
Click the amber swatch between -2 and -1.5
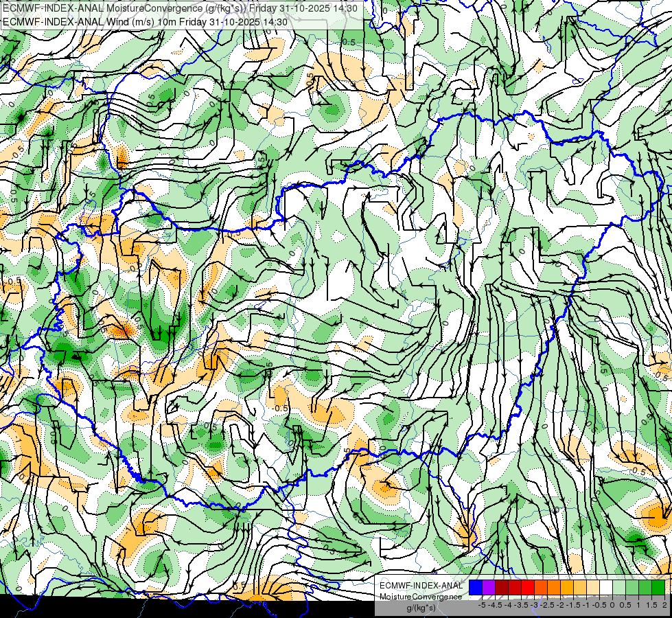[x=567, y=587]
